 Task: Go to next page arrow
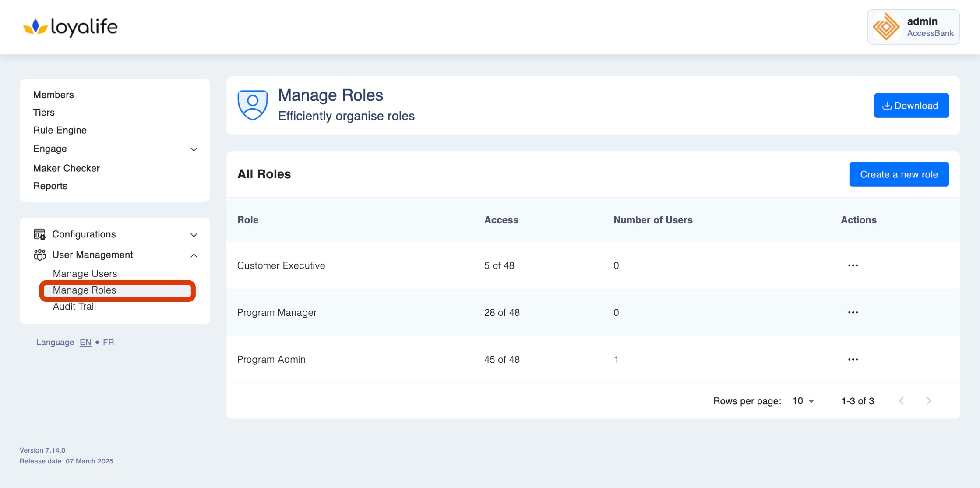point(928,401)
